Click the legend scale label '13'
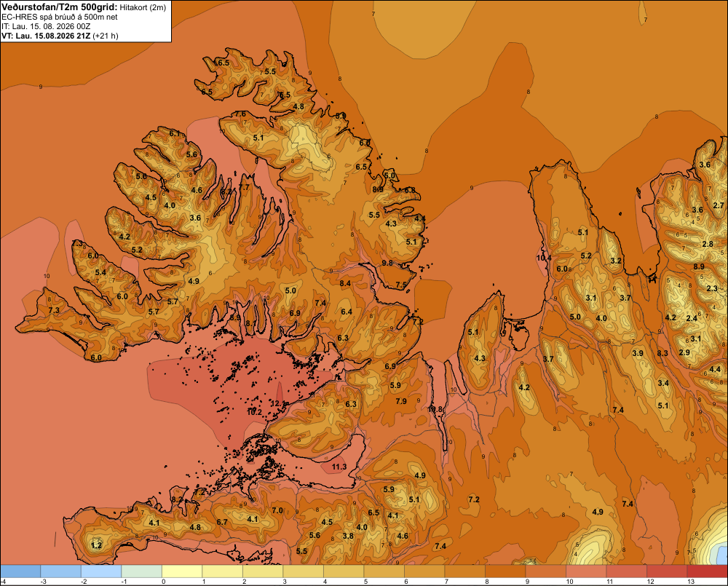Image resolution: width=728 pixels, height=586 pixels. point(691,582)
